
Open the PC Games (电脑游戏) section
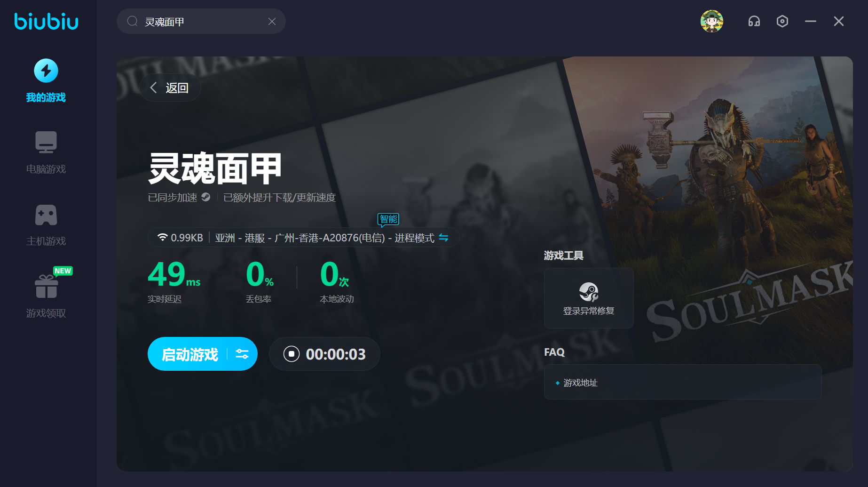pyautogui.click(x=46, y=143)
